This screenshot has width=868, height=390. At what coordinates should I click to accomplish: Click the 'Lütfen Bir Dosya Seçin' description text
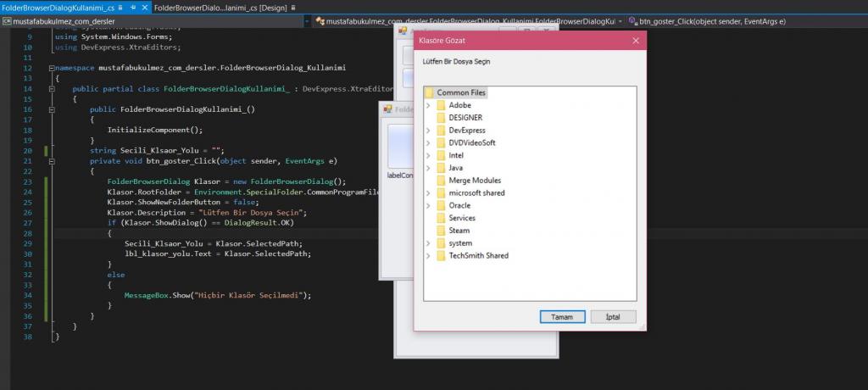coord(455,62)
